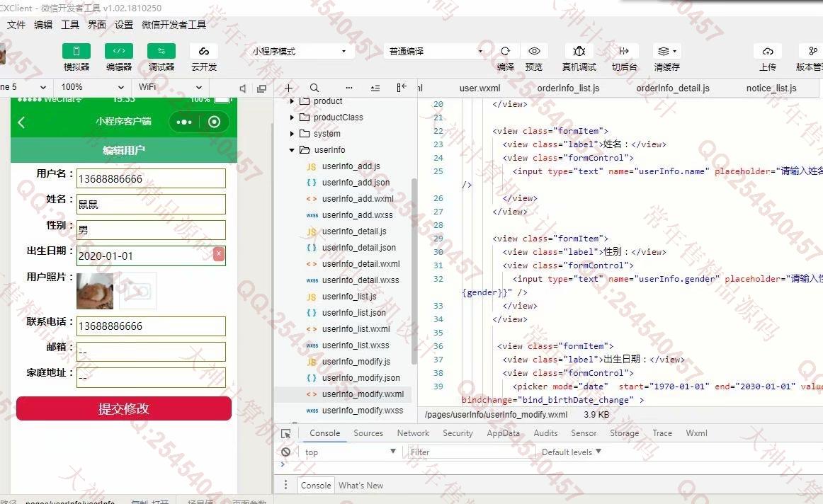The height and width of the screenshot is (504, 823).
Task: Open 云开发 cloud development
Action: pos(204,51)
